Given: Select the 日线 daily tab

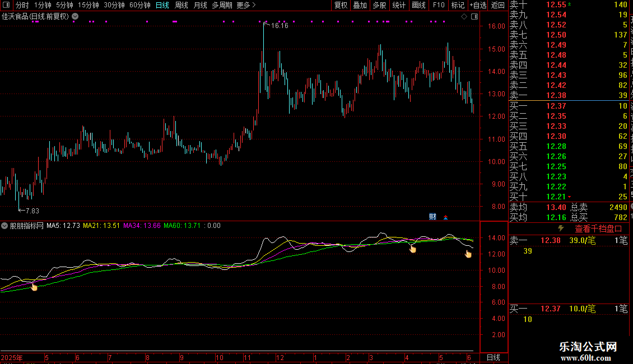Looking at the screenshot, I should (162, 5).
